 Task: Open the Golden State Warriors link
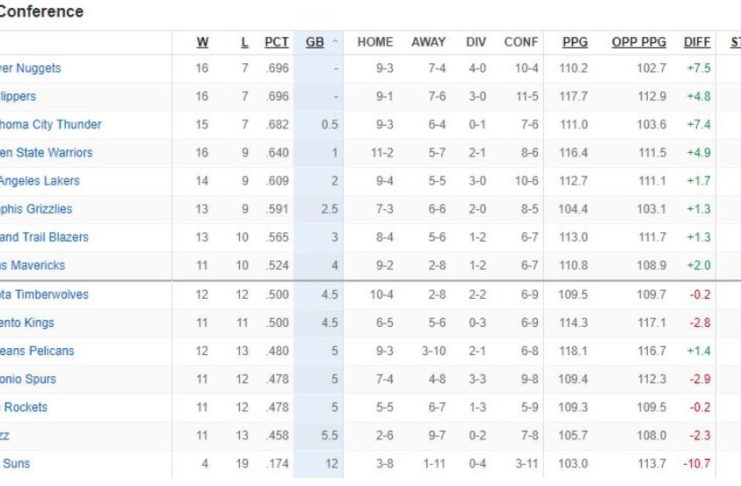coord(46,153)
